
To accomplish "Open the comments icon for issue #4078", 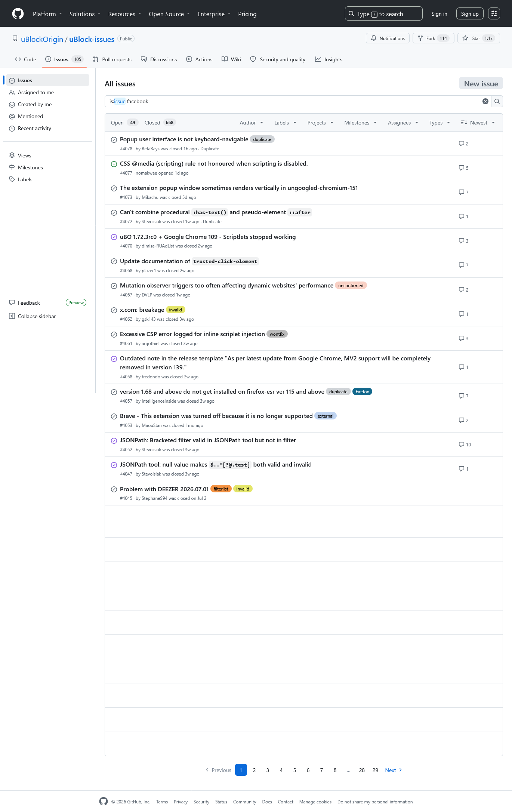I will [462, 144].
